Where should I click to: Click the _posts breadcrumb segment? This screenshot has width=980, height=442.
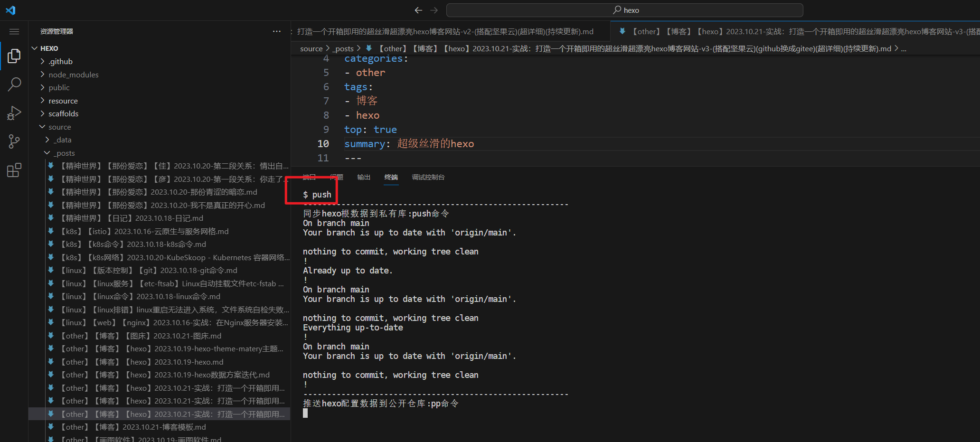pos(343,48)
